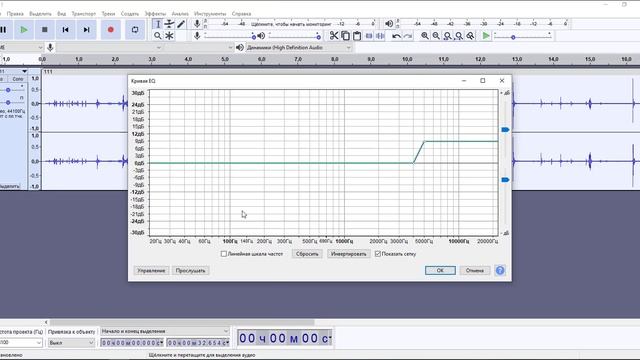The height and width of the screenshot is (360, 640).
Task: Click the Silence audio selection icon
Action: coord(380,36)
